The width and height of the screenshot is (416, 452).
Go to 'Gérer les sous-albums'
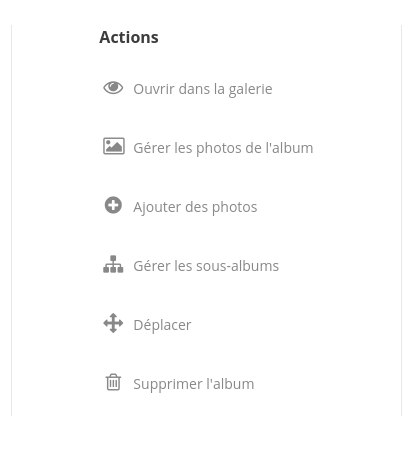[x=206, y=266]
